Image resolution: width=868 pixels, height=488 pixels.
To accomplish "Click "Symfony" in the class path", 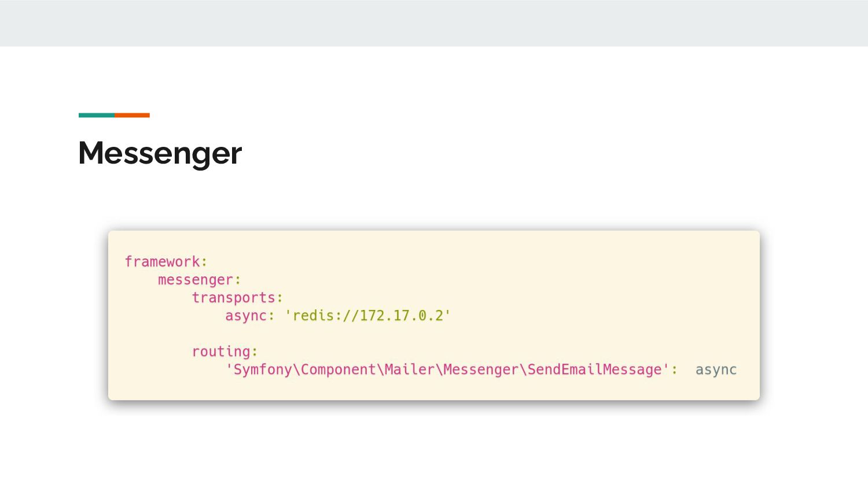I will pos(263,369).
